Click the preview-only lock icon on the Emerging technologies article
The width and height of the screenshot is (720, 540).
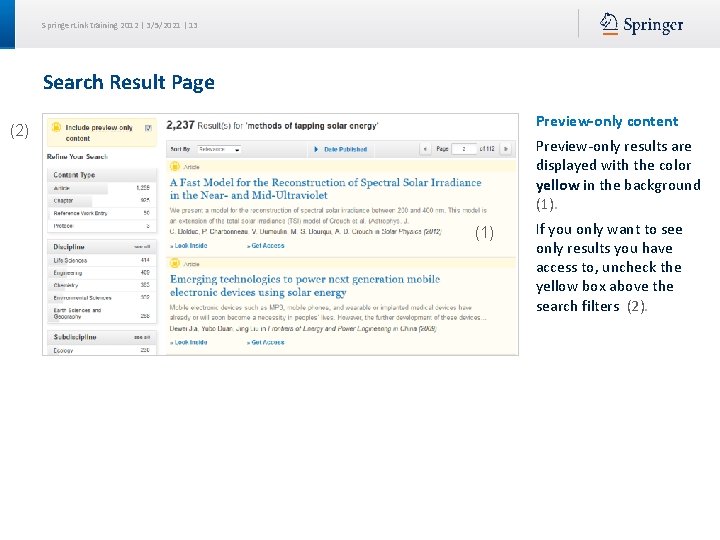point(174,264)
